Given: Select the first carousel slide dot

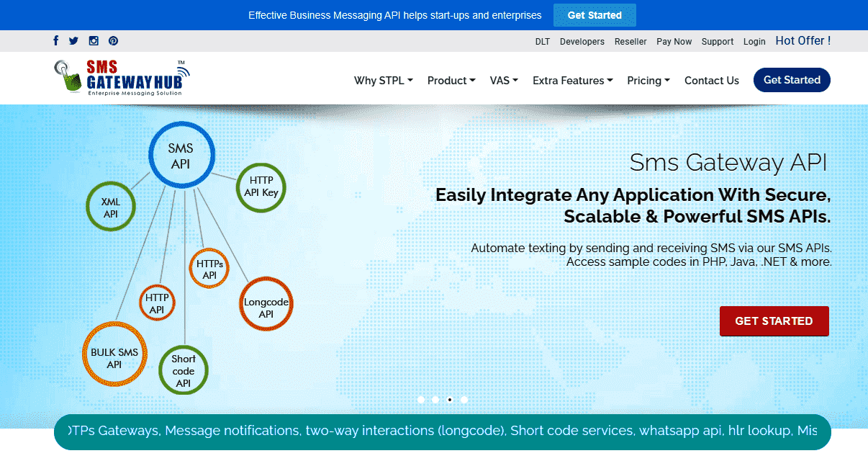Looking at the screenshot, I should click(x=421, y=399).
